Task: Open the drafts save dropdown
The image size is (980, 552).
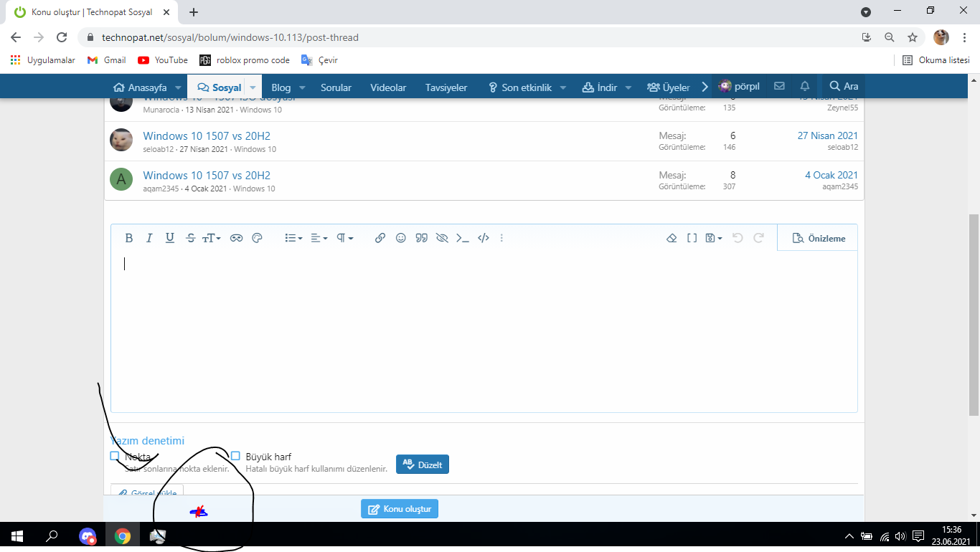Action: [x=714, y=238]
